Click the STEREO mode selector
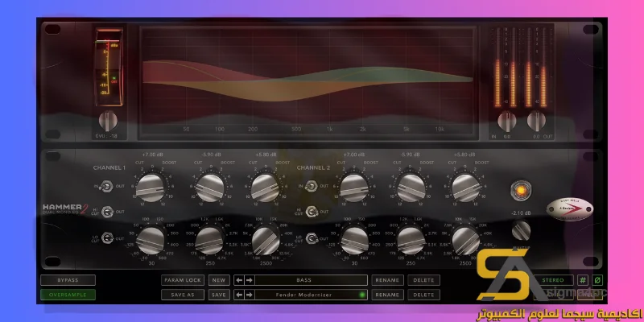Viewport: 644px width, 322px height. tap(553, 280)
